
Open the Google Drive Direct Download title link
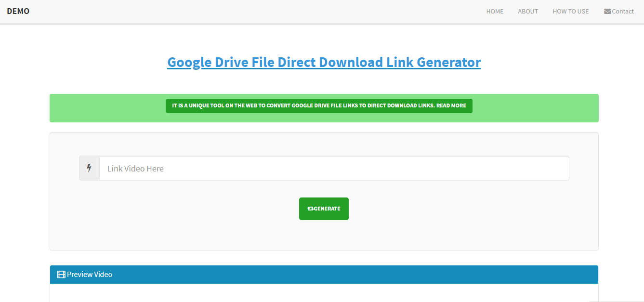[324, 62]
